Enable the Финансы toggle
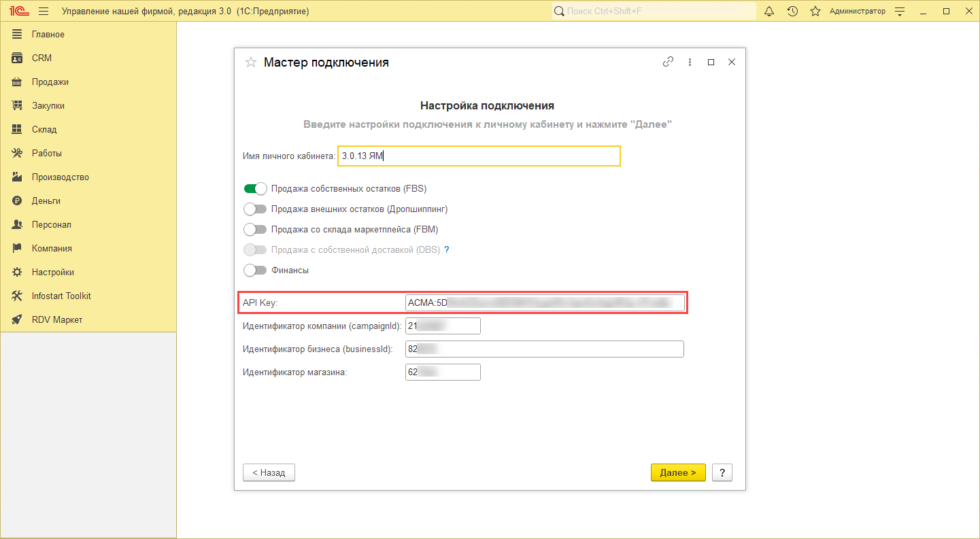This screenshot has width=980, height=539. (x=255, y=270)
